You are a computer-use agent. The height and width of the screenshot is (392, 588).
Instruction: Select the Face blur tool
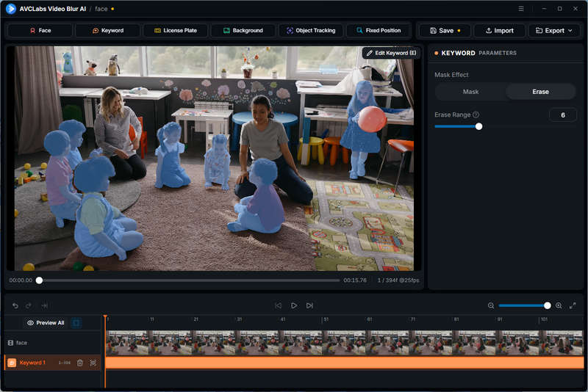(x=40, y=31)
